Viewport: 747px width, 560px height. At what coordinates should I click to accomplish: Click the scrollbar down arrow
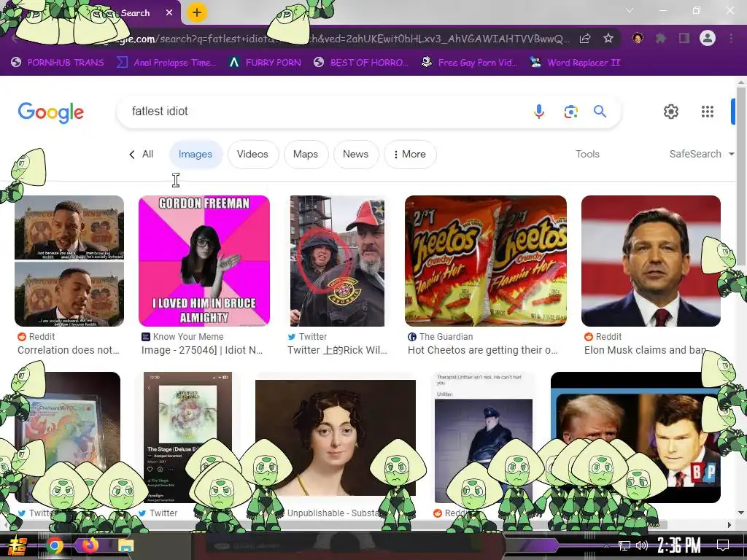tap(741, 513)
